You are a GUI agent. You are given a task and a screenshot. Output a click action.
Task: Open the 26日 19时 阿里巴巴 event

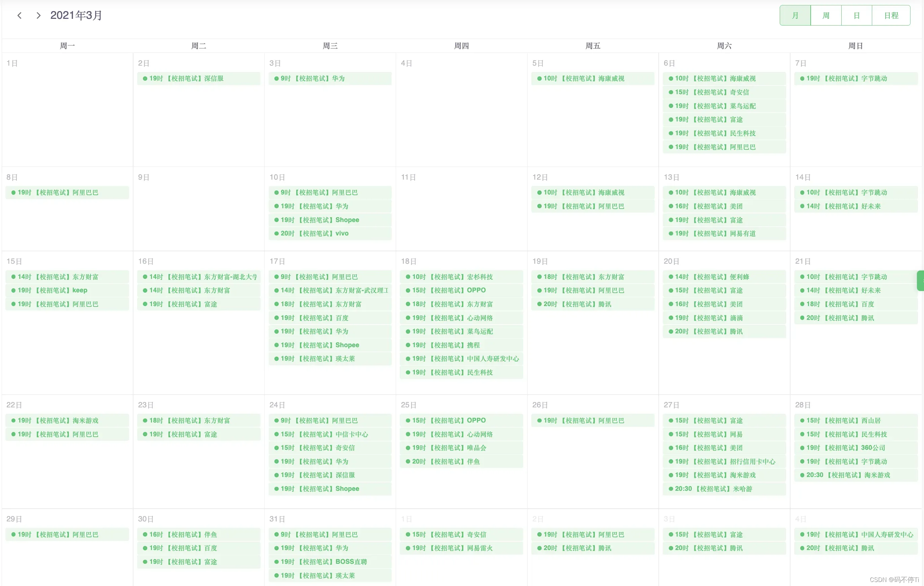point(593,420)
